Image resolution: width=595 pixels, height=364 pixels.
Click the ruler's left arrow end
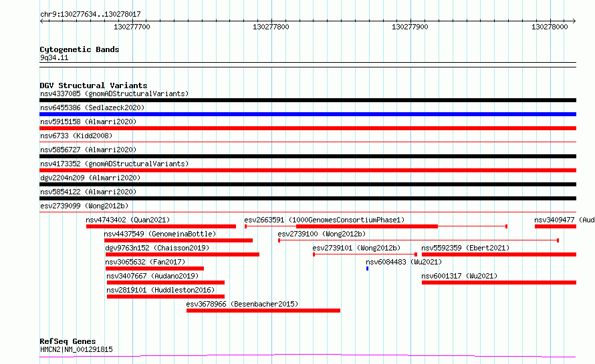(x=41, y=21)
